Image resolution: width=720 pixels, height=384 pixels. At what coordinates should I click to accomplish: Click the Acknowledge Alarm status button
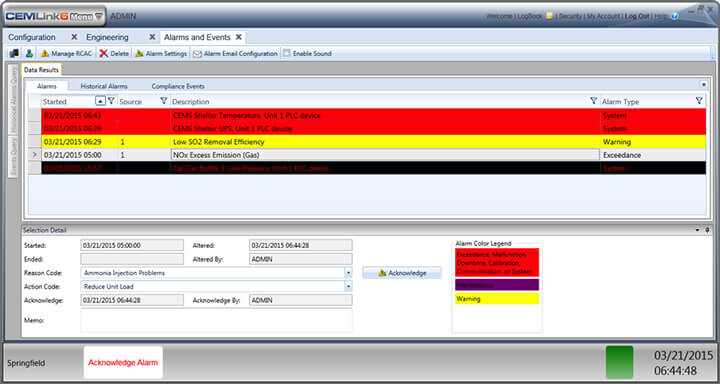(123, 362)
